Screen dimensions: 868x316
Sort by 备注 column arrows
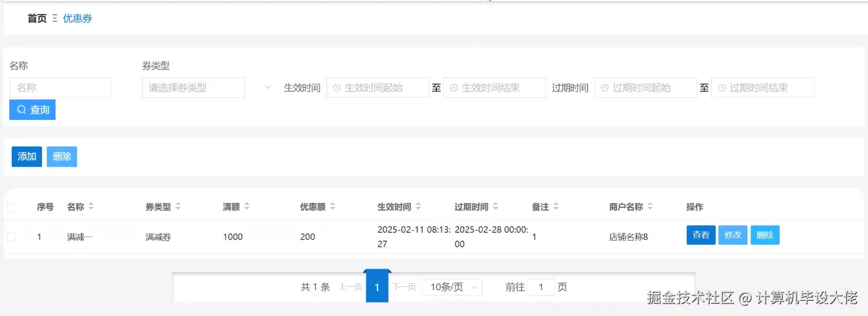[556, 207]
